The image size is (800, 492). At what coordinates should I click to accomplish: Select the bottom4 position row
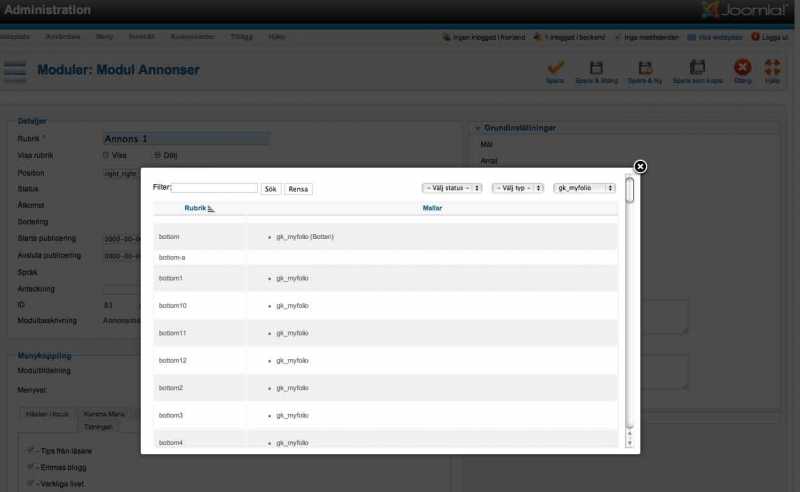[x=385, y=439]
